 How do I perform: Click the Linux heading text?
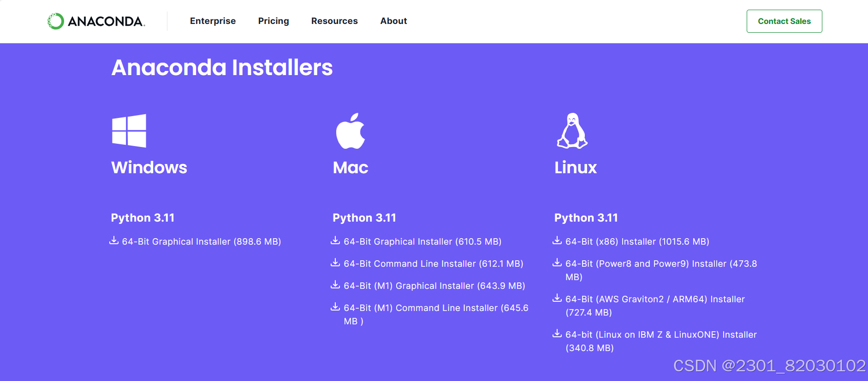point(576,168)
